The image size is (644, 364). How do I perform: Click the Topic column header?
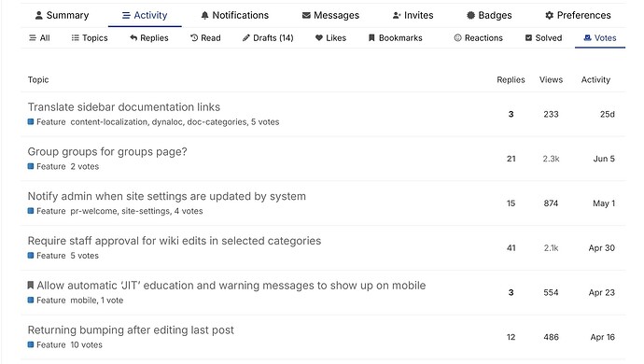tap(38, 79)
